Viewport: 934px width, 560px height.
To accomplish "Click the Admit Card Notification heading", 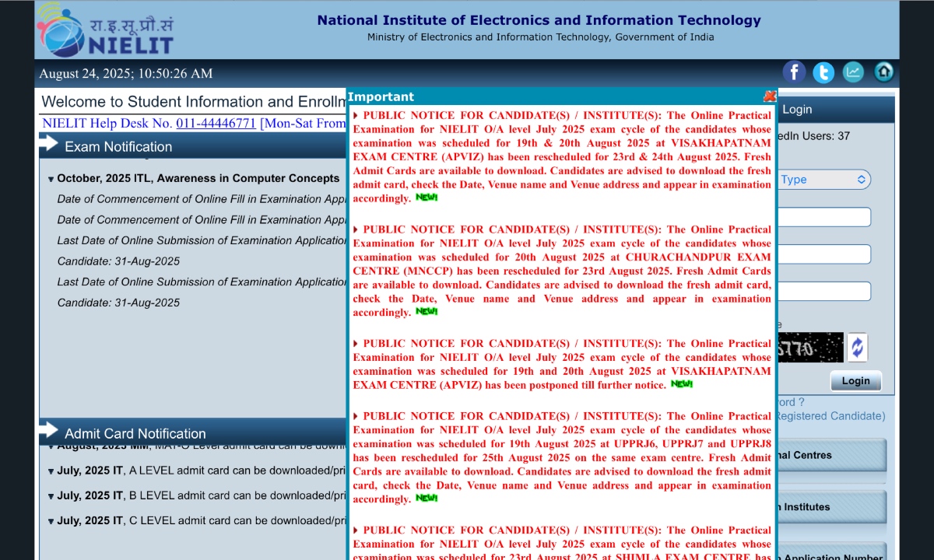I will (x=135, y=434).
